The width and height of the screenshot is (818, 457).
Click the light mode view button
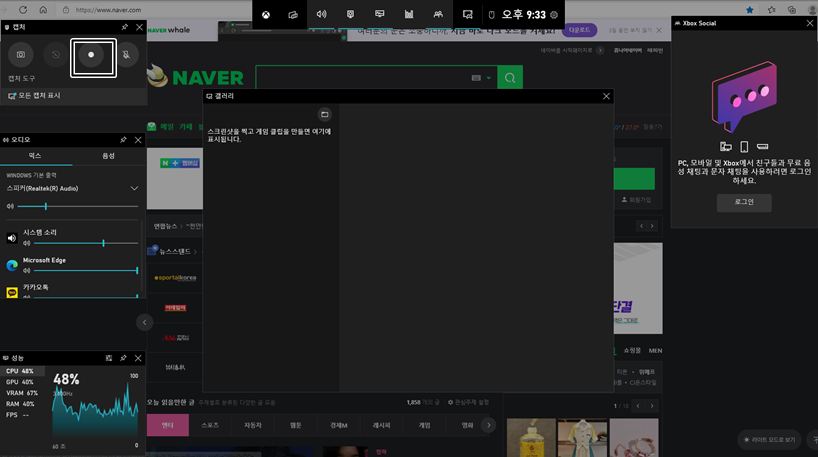tap(770, 440)
